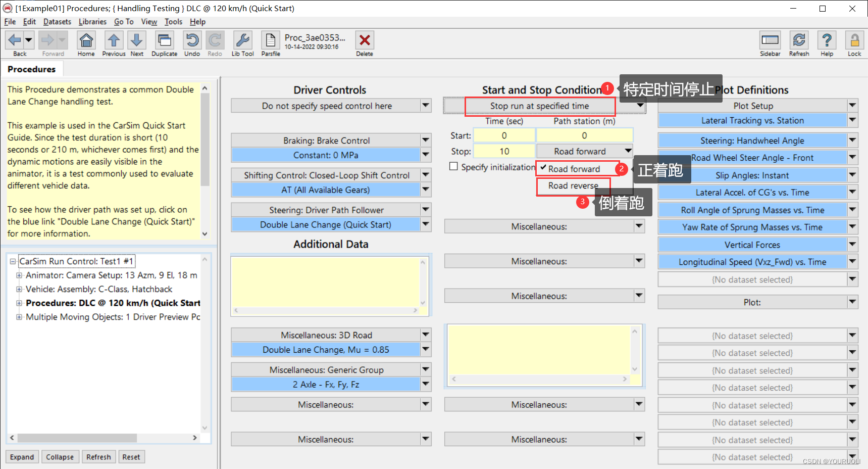Choose Road reverse menu option
868x469 pixels.
[573, 185]
